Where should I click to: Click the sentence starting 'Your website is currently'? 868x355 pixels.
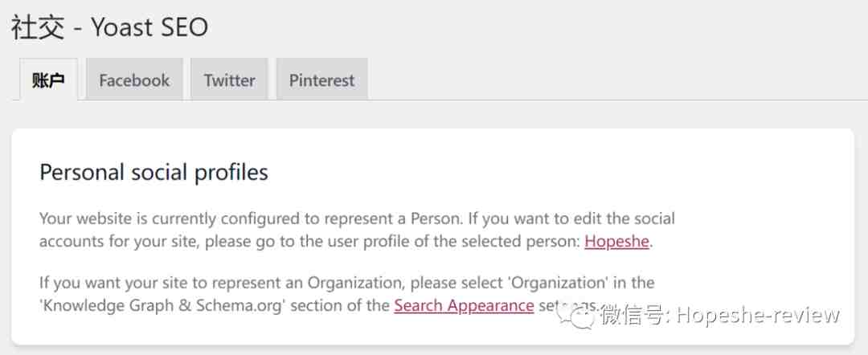[x=252, y=218]
